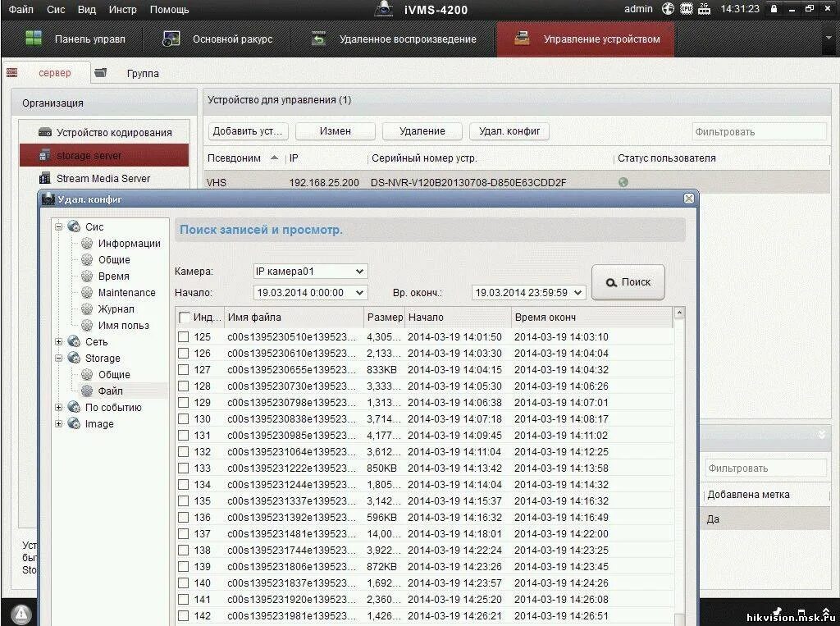This screenshot has width=840, height=626.
Task: Toggle the select-all checkbox in Инд header
Action: (184, 318)
